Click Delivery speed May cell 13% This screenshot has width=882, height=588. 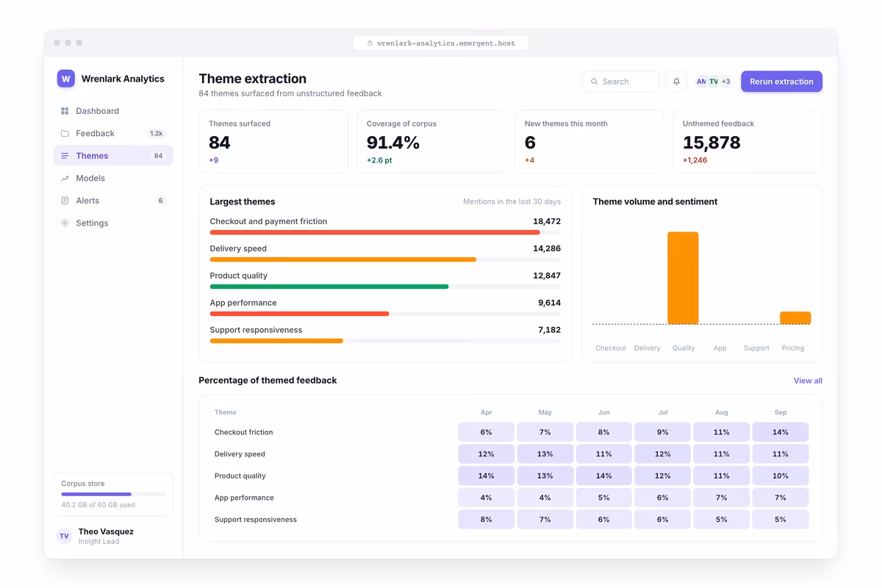pyautogui.click(x=545, y=454)
